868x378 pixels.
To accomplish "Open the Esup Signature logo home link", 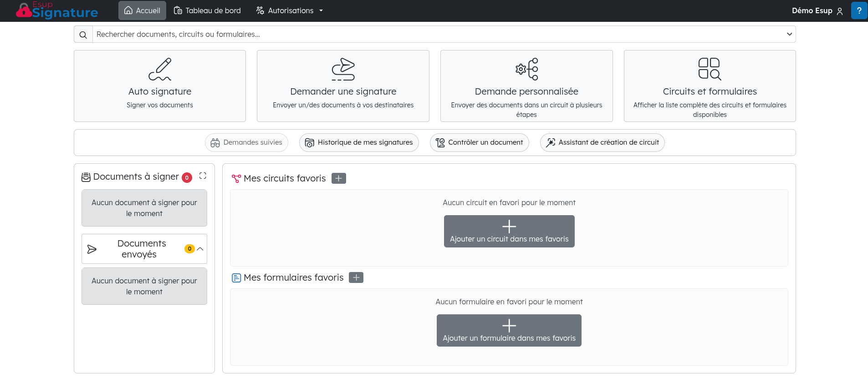I will pyautogui.click(x=57, y=10).
